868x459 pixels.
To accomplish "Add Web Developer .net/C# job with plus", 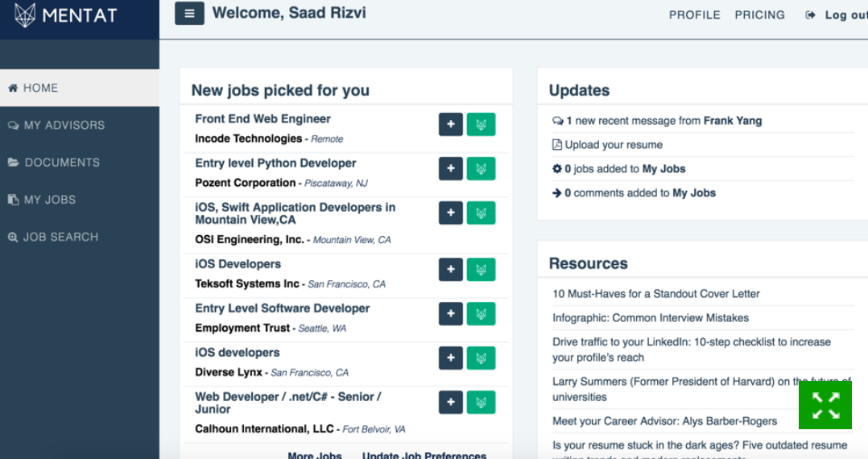I will pos(451,402).
